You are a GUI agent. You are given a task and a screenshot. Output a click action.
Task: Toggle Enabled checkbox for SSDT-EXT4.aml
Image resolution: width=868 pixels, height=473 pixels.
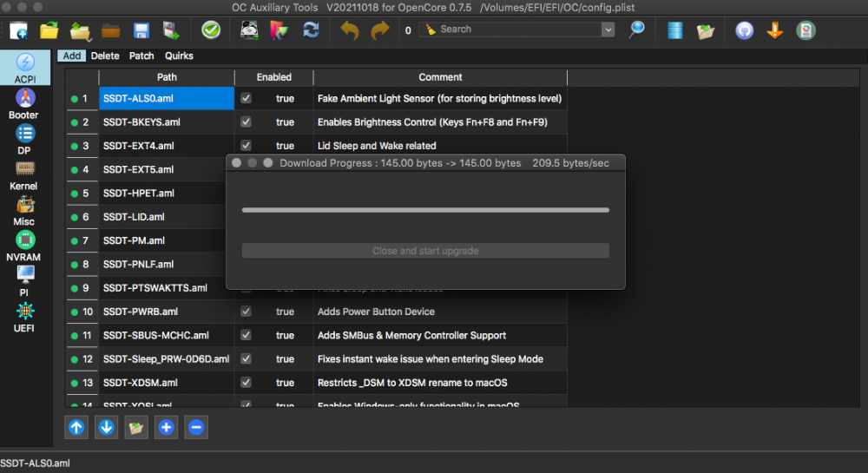point(246,146)
